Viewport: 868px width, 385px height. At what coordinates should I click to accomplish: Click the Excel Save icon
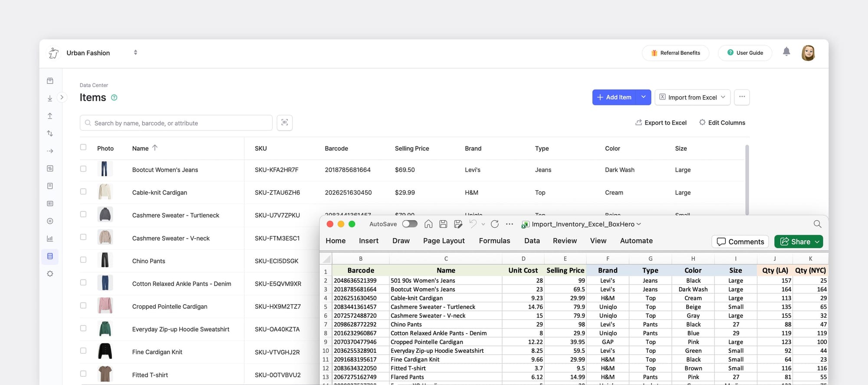tap(443, 224)
